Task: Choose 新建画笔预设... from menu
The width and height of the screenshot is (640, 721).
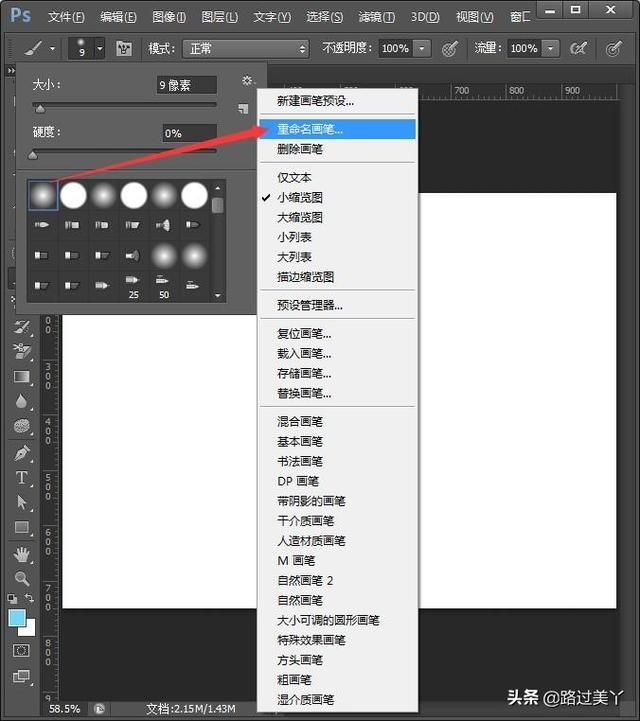Action: pos(337,101)
